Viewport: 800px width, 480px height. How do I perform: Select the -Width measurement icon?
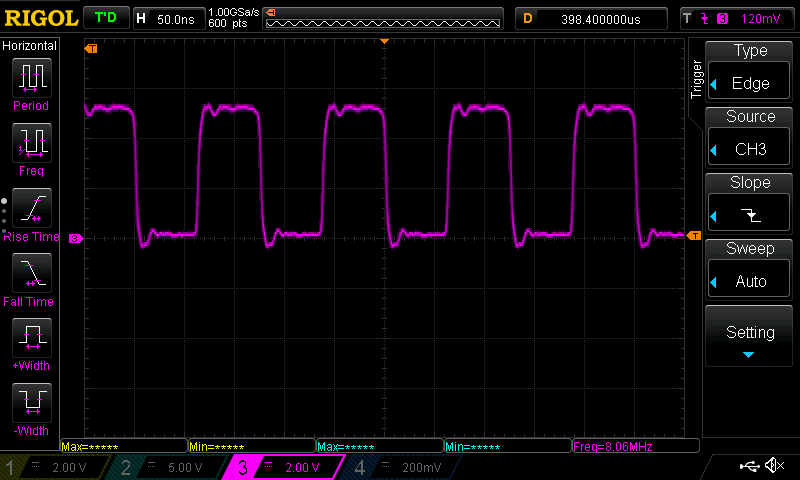point(32,402)
